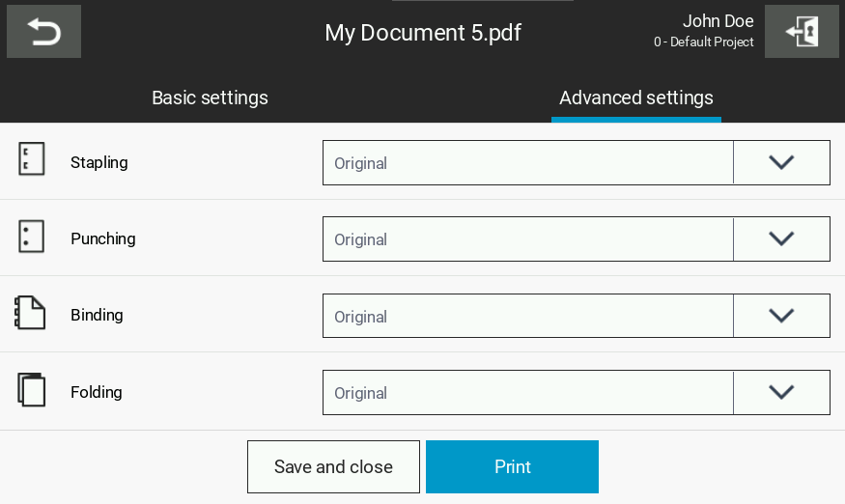Select the Advanced settings tab

(x=635, y=98)
